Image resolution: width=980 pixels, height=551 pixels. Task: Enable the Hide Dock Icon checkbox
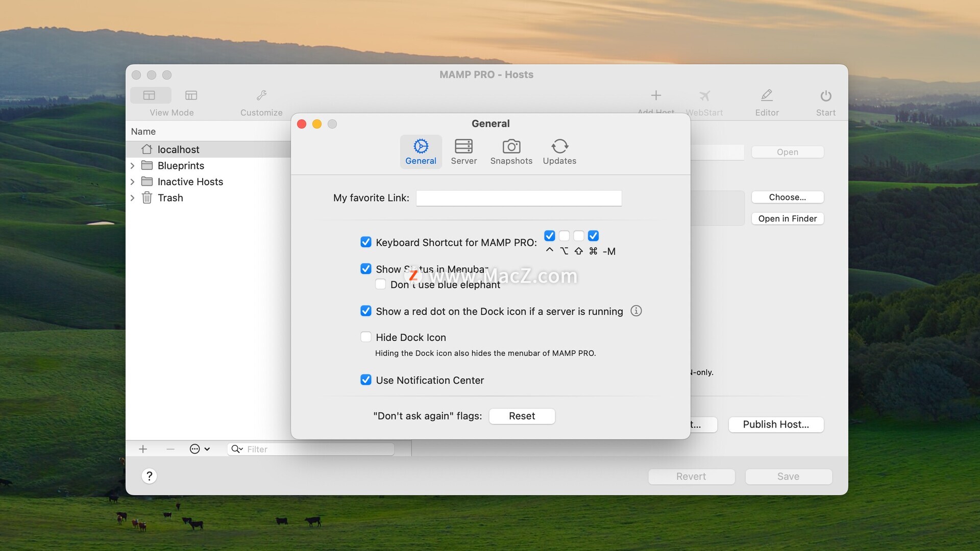click(366, 337)
